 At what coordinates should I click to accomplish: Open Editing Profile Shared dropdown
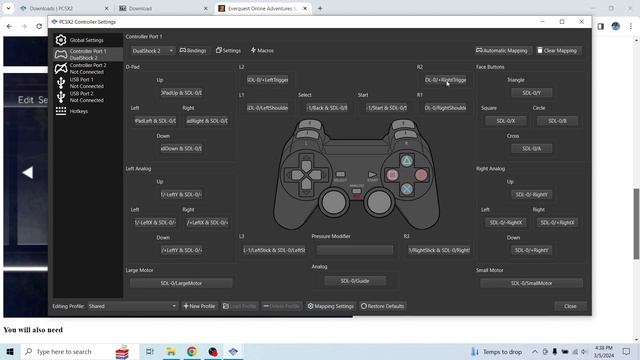click(132, 306)
